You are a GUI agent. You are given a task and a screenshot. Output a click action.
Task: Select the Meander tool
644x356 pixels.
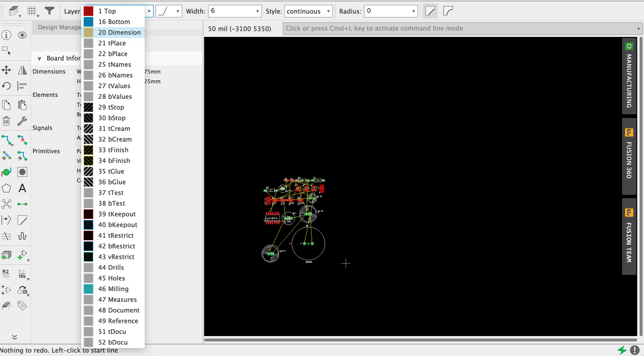[22, 236]
